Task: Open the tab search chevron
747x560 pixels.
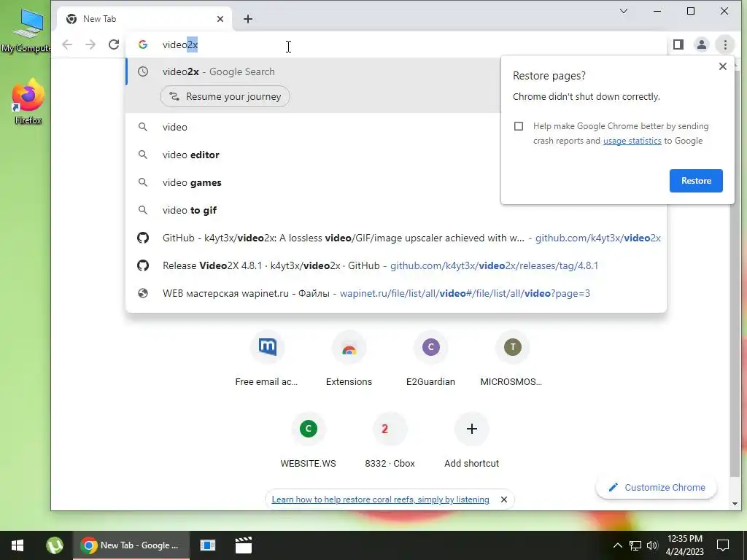Action: [x=624, y=11]
